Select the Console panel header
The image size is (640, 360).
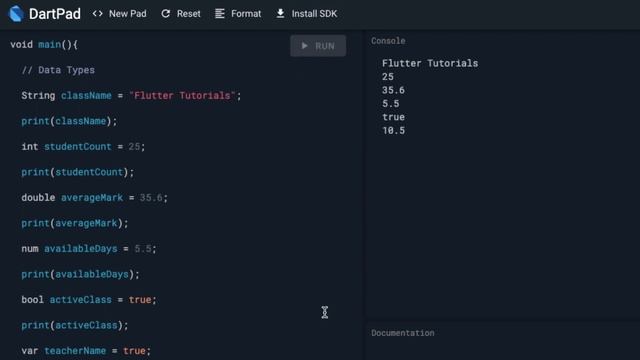coord(388,41)
